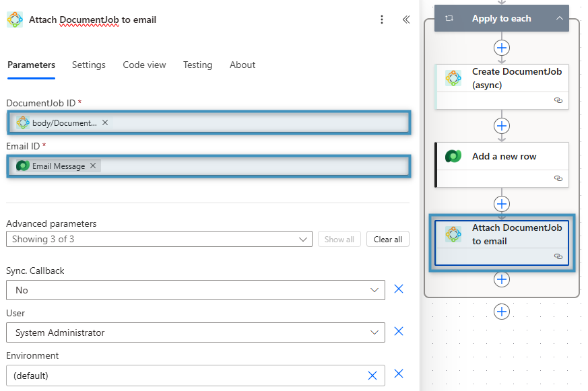Open the three-dot more options menu
Screen dimensions: 588x391
tap(382, 20)
